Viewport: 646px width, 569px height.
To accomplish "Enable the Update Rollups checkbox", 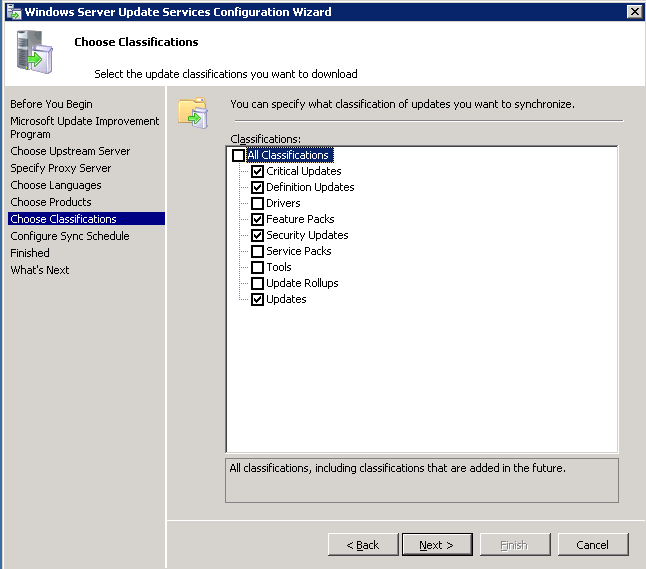I will click(257, 283).
